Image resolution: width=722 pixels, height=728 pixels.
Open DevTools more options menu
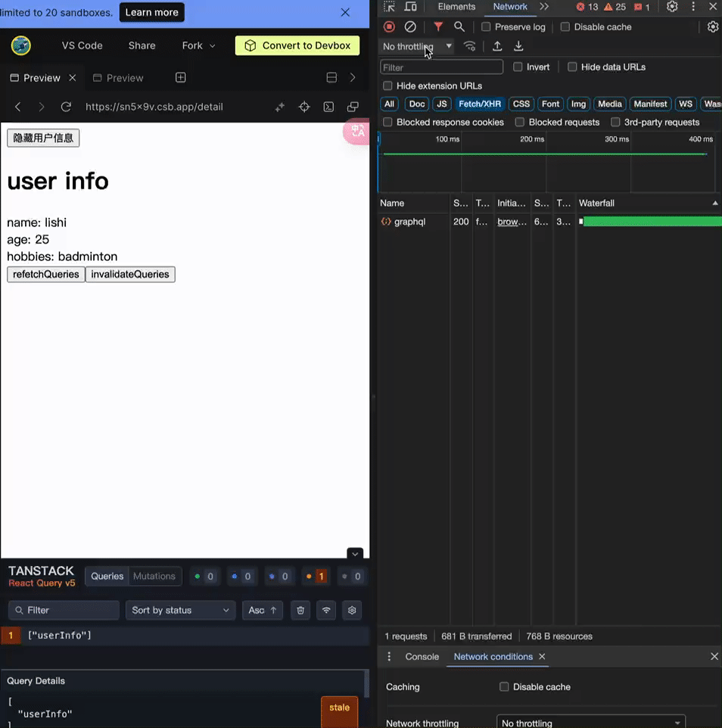tap(693, 7)
